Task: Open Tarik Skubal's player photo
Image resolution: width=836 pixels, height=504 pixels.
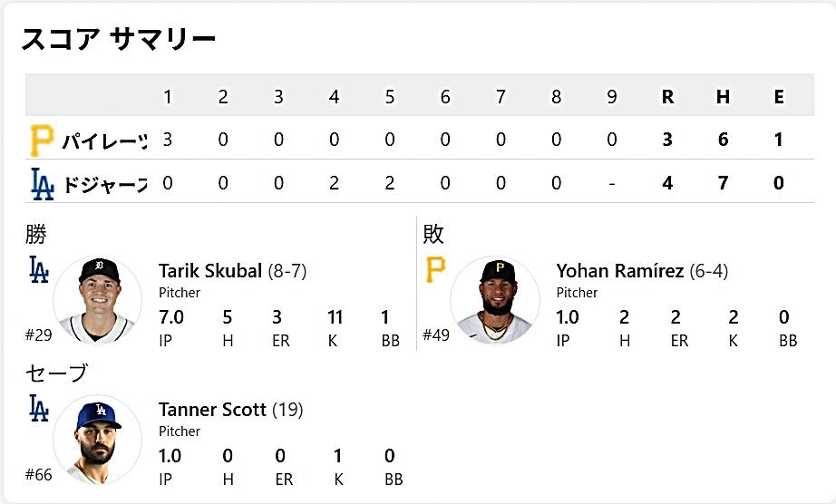Action: click(98, 301)
